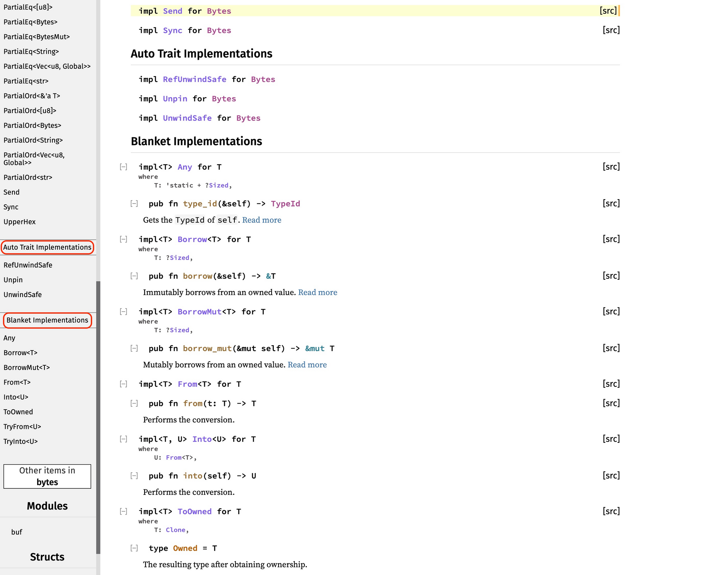Collapse the ToOwned impl block

(123, 512)
